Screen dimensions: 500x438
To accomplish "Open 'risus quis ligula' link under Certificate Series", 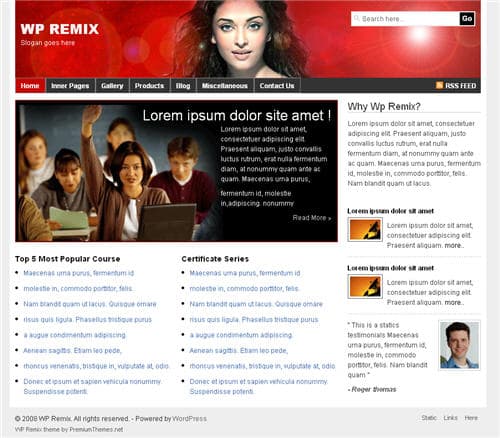I will [x=254, y=319].
